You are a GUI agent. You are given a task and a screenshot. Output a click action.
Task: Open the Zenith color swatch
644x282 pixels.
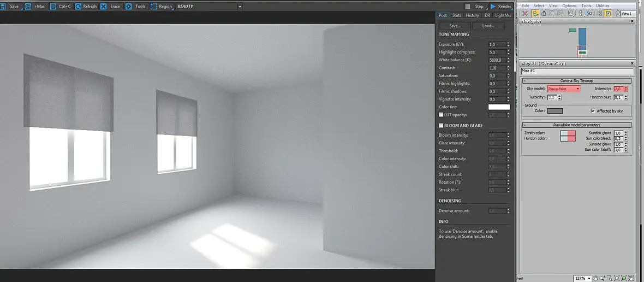568,133
